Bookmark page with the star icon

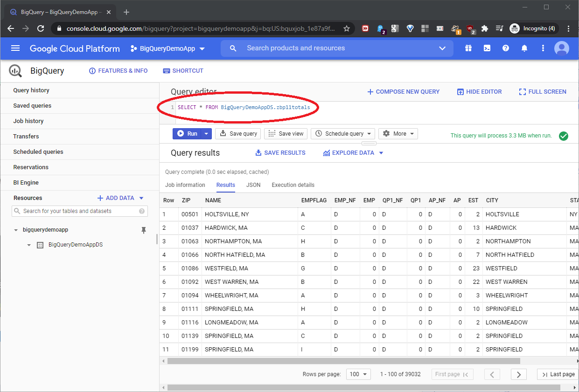(x=347, y=28)
